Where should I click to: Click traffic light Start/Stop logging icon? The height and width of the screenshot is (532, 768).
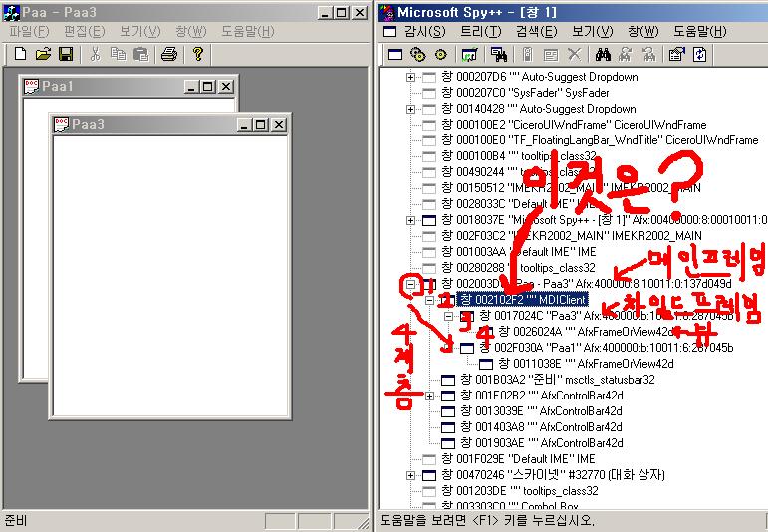point(527,55)
